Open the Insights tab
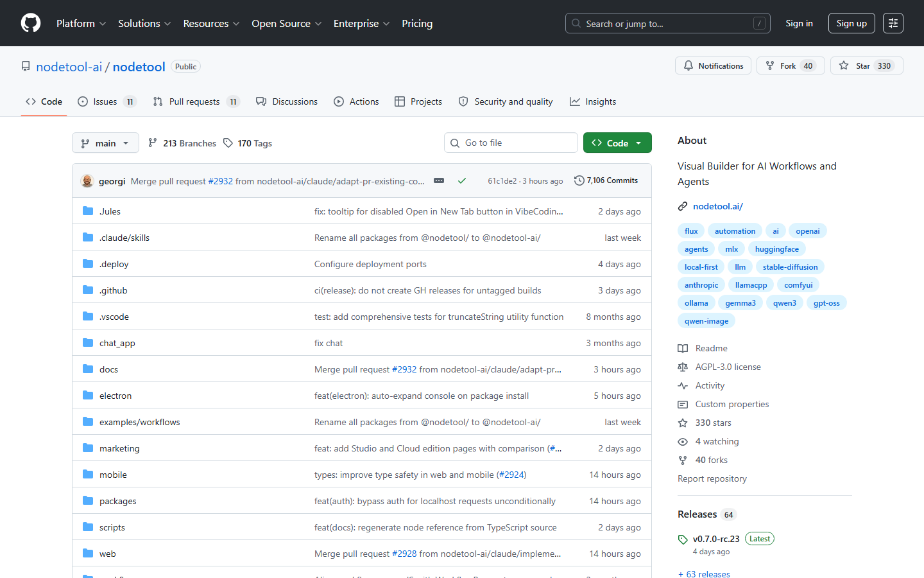This screenshot has height=578, width=924. [x=593, y=101]
